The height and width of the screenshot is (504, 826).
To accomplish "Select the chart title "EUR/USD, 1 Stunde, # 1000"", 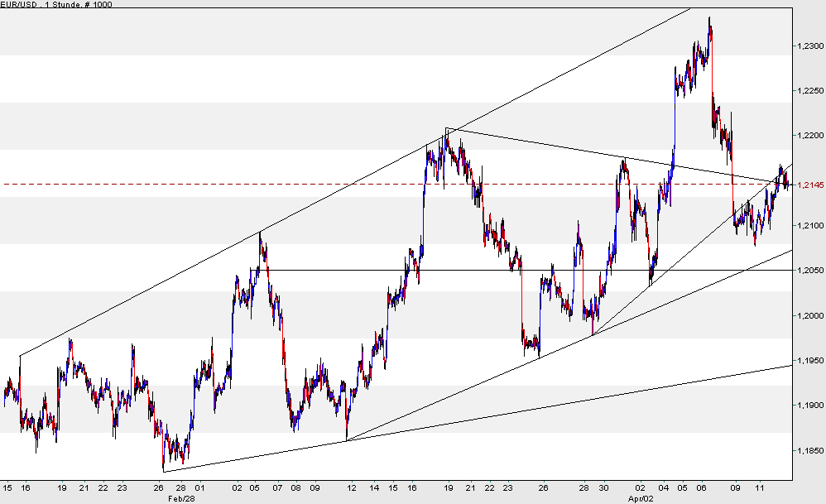I will 58,4.
